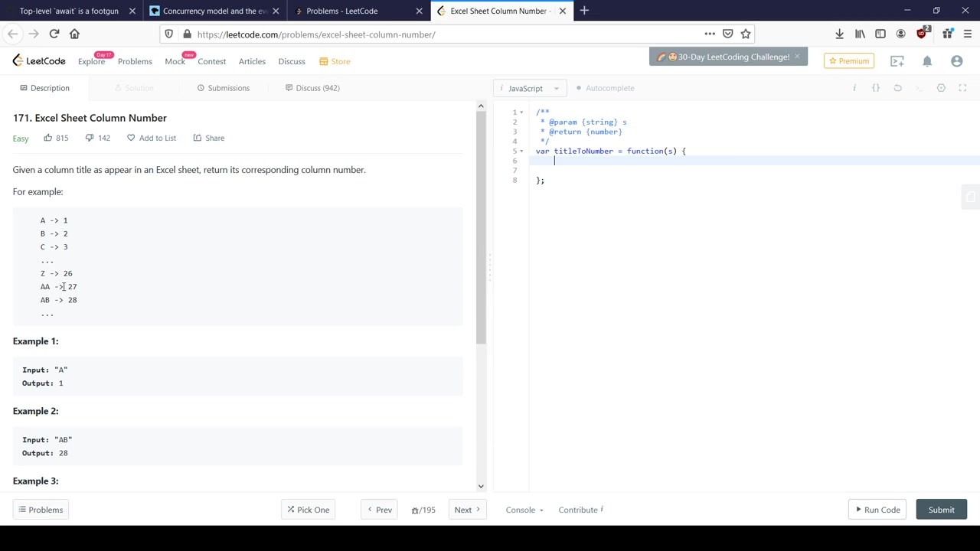Open the uBlock Origin extension icon
The width and height of the screenshot is (980, 551).
922,34
